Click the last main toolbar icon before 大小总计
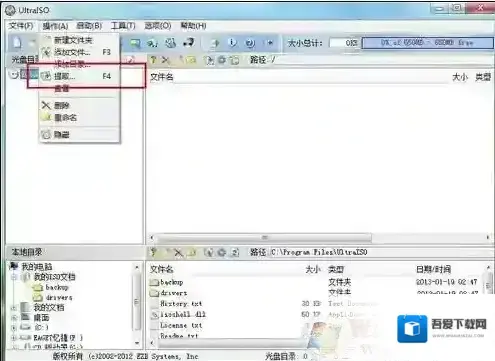The width and height of the screenshot is (495, 361). click(270, 43)
